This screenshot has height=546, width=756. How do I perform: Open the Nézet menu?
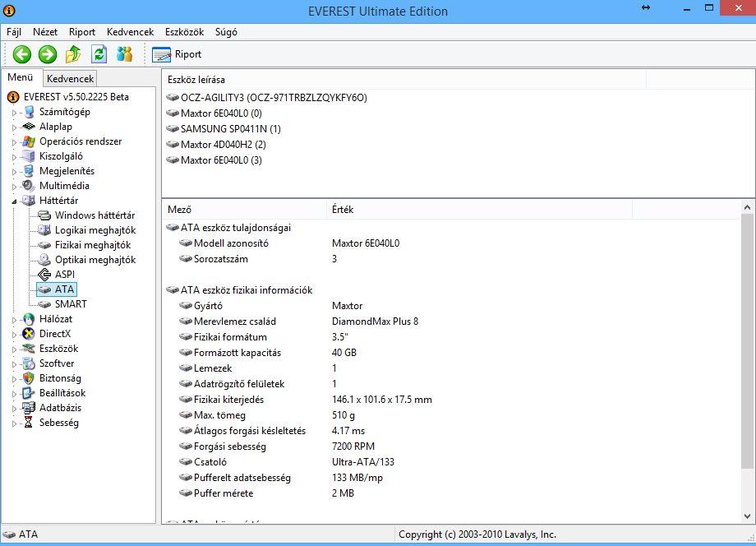pos(45,32)
